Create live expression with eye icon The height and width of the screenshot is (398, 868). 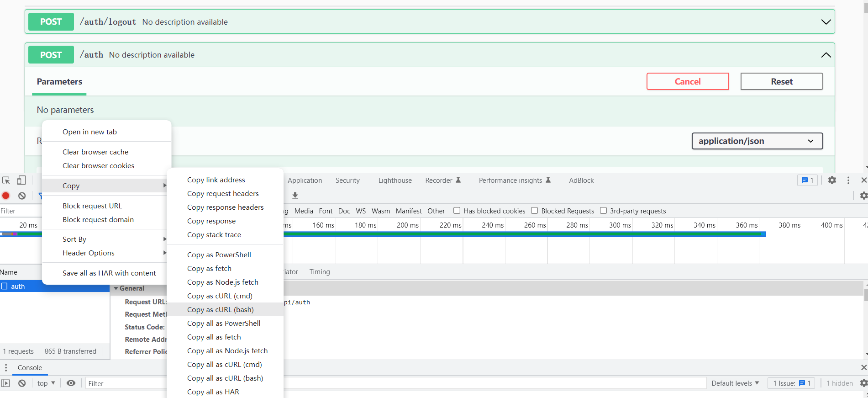pyautogui.click(x=71, y=383)
